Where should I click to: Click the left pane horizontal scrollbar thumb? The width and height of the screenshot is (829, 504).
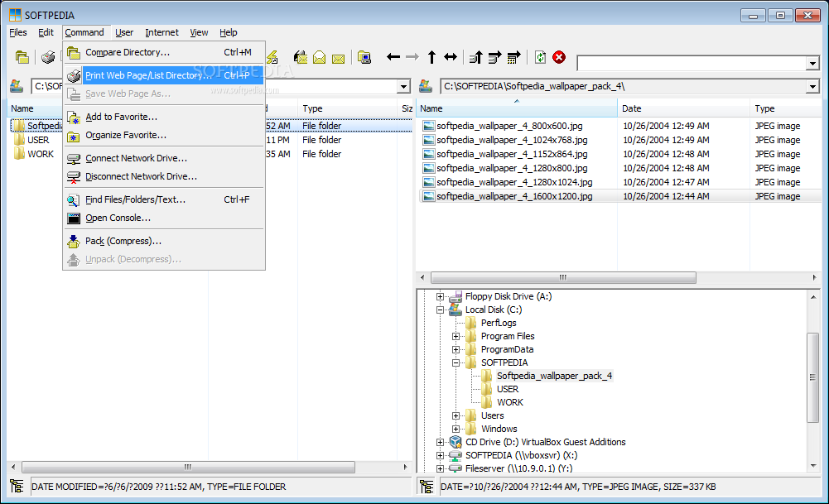pos(188,467)
